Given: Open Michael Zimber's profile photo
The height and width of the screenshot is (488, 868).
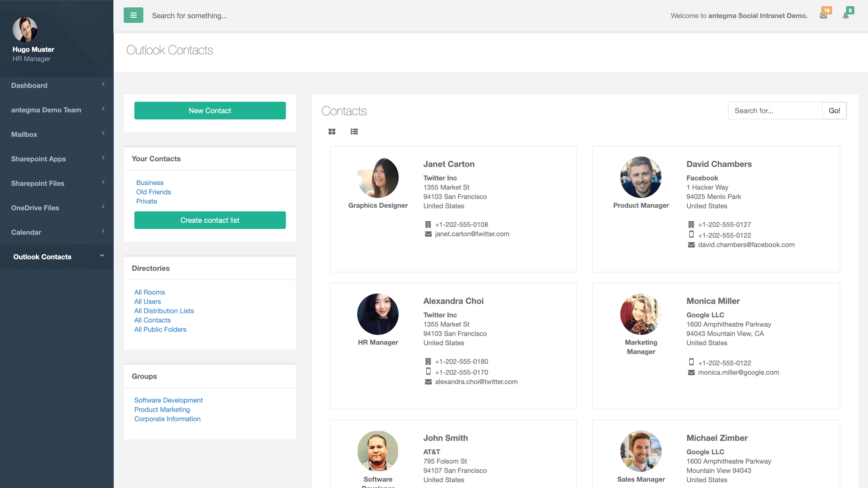Looking at the screenshot, I should [x=641, y=451].
